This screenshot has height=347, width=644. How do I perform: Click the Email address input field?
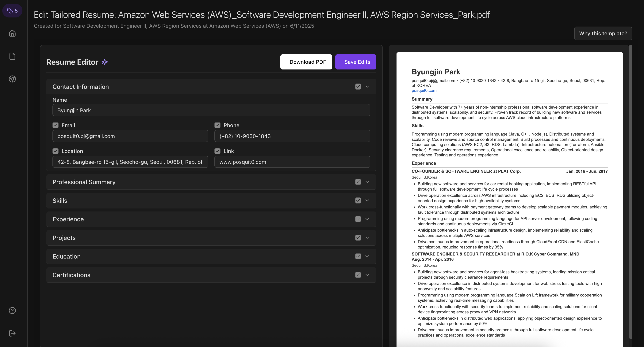(130, 136)
